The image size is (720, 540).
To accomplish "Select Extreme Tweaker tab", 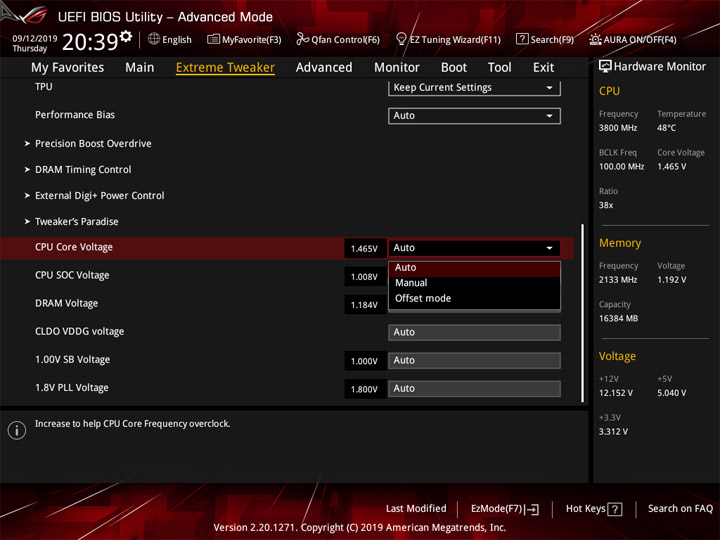I will [225, 68].
